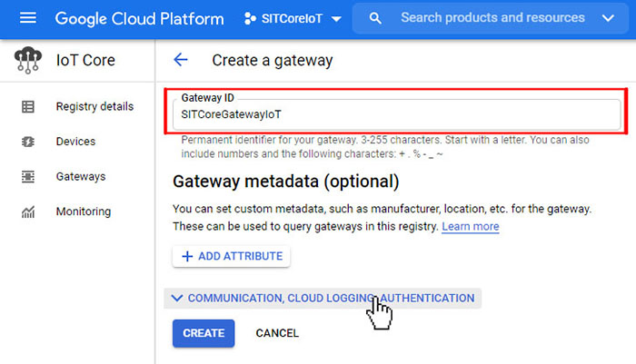Go back with the left arrow
The height and width of the screenshot is (364, 636).
(x=181, y=60)
